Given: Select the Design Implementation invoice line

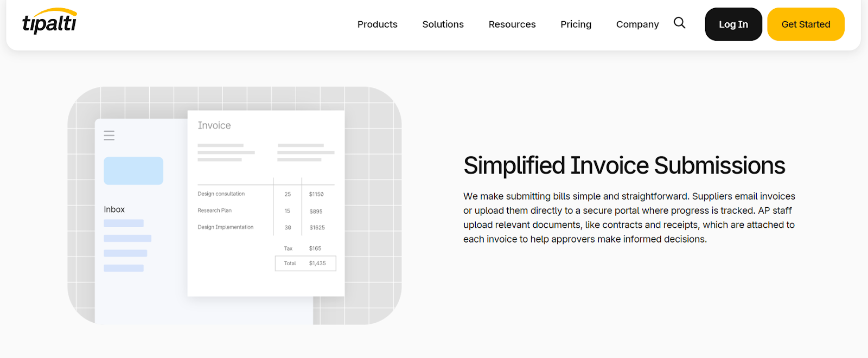Looking at the screenshot, I should pyautogui.click(x=226, y=227).
